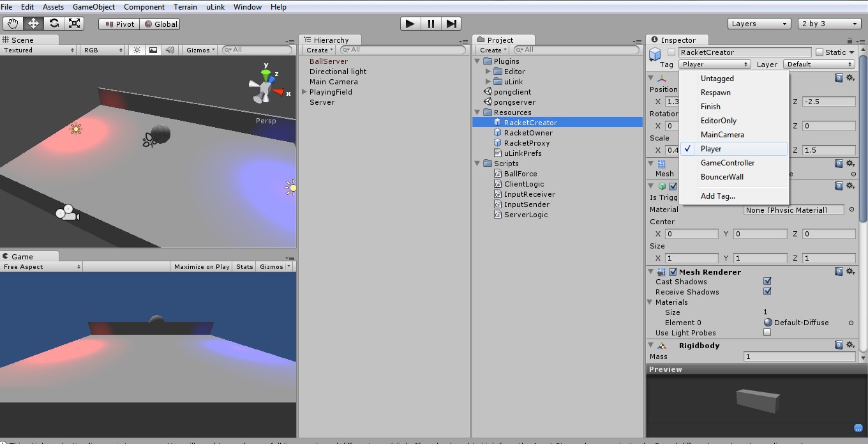Select the Rotate tool
This screenshot has width=868, height=444.
point(54,24)
